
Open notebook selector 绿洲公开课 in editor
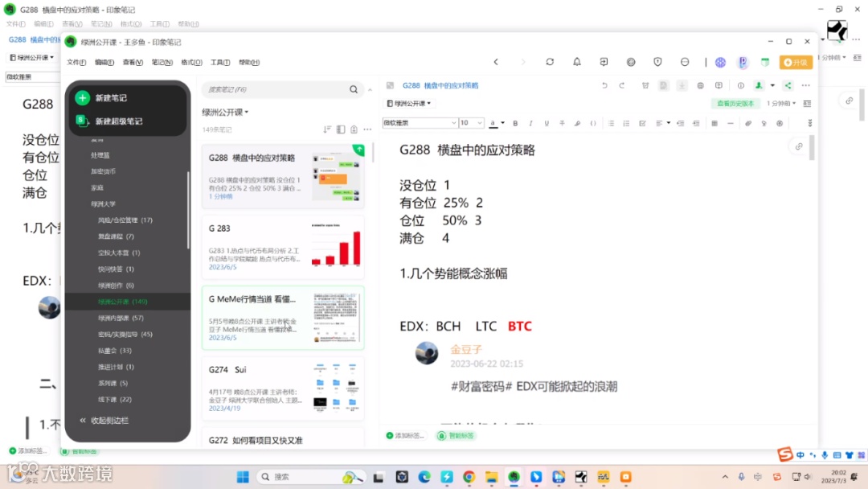[x=409, y=104]
